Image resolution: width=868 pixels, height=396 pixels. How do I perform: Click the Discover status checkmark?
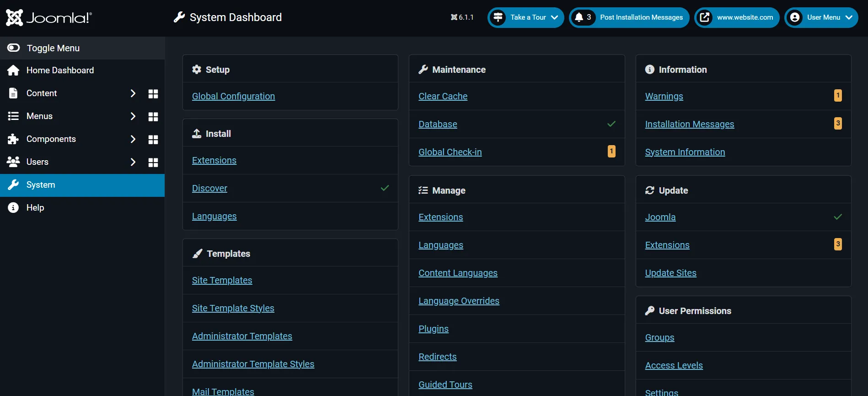(x=385, y=188)
